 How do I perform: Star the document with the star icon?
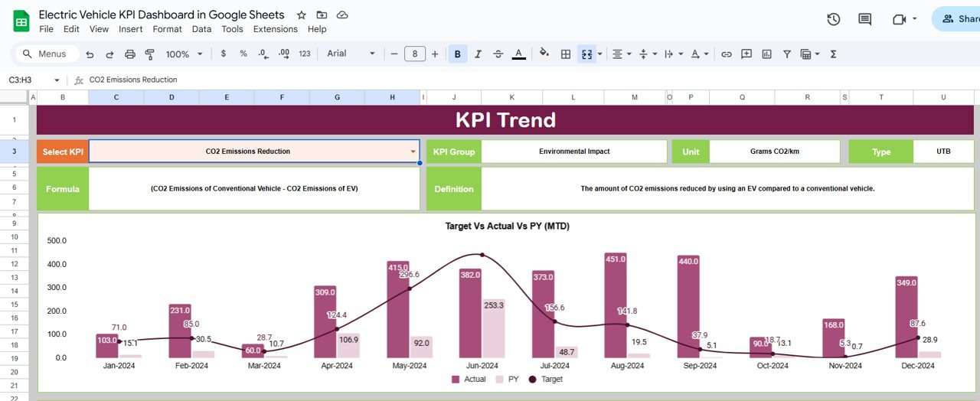point(302,15)
